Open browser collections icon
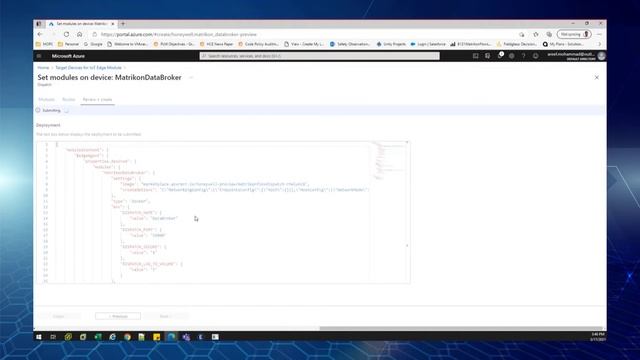Image resolution: width=640 pixels, height=360 pixels. click(549, 34)
